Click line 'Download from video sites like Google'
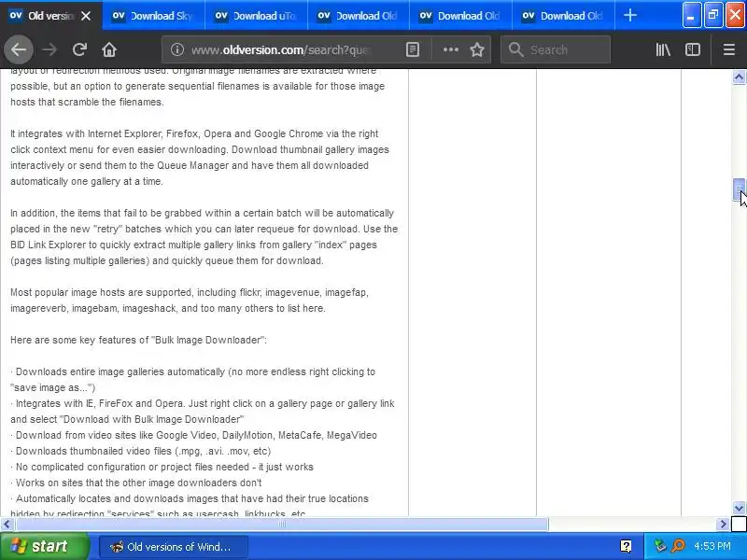This screenshot has height=560, width=747. click(194, 435)
